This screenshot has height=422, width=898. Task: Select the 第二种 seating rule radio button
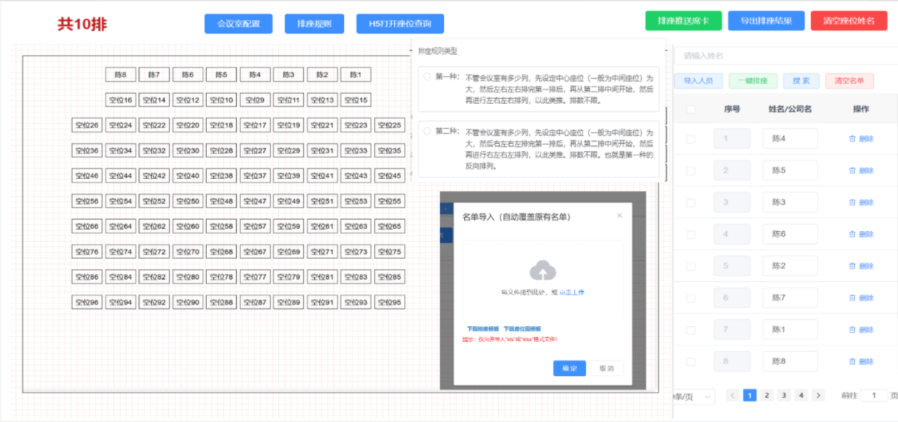pos(428,131)
